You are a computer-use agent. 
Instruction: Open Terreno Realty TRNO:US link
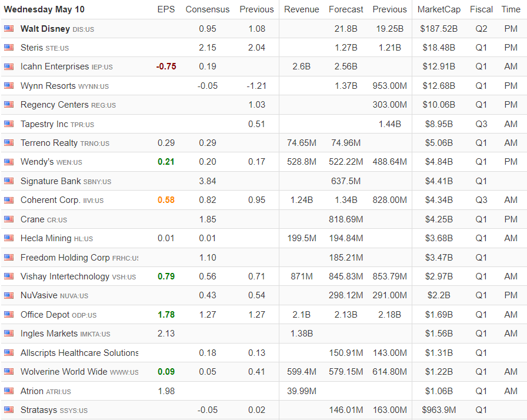[x=65, y=143]
